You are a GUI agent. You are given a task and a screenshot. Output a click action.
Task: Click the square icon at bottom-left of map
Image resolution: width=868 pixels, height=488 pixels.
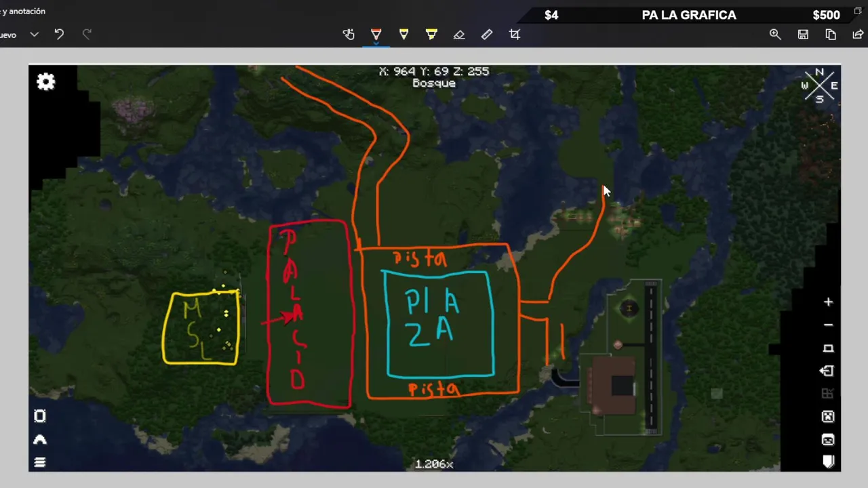click(40, 416)
